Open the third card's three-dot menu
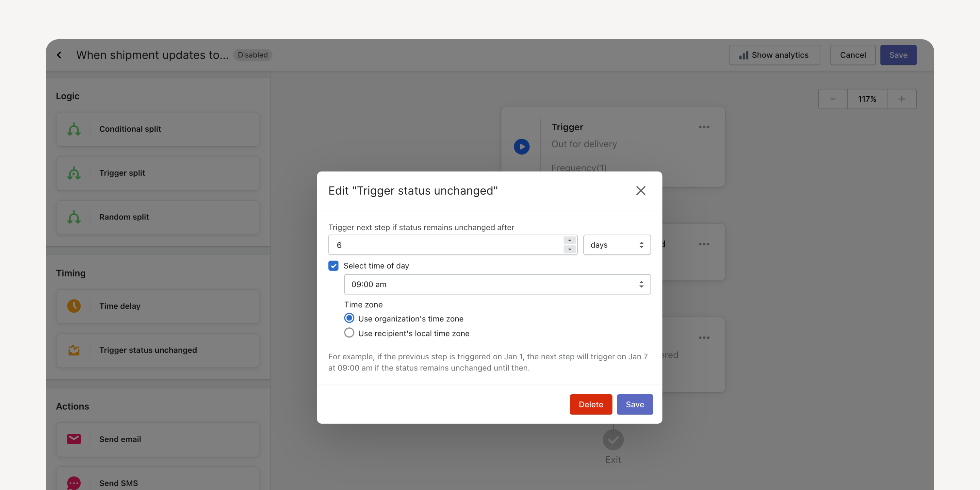The image size is (980, 490). click(x=704, y=338)
